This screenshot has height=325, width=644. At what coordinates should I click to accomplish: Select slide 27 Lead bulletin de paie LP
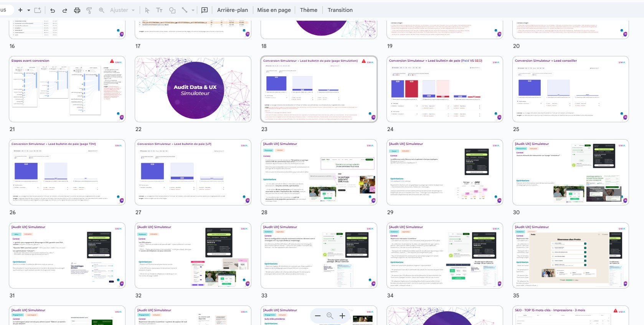coord(193,172)
